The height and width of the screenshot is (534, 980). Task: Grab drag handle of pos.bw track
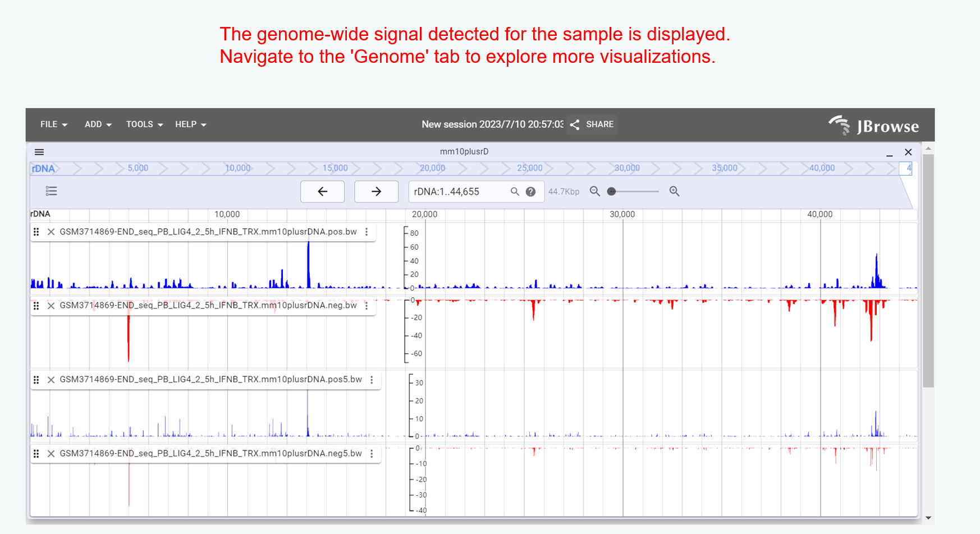coord(36,232)
